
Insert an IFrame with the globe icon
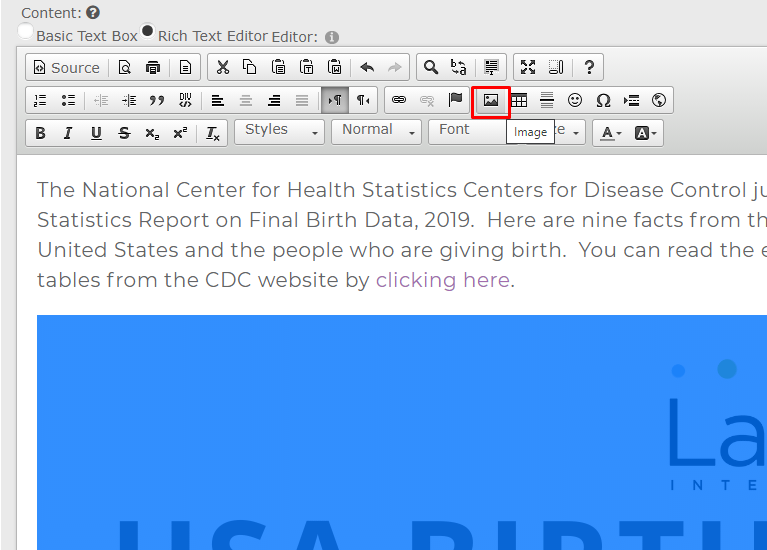tap(659, 100)
